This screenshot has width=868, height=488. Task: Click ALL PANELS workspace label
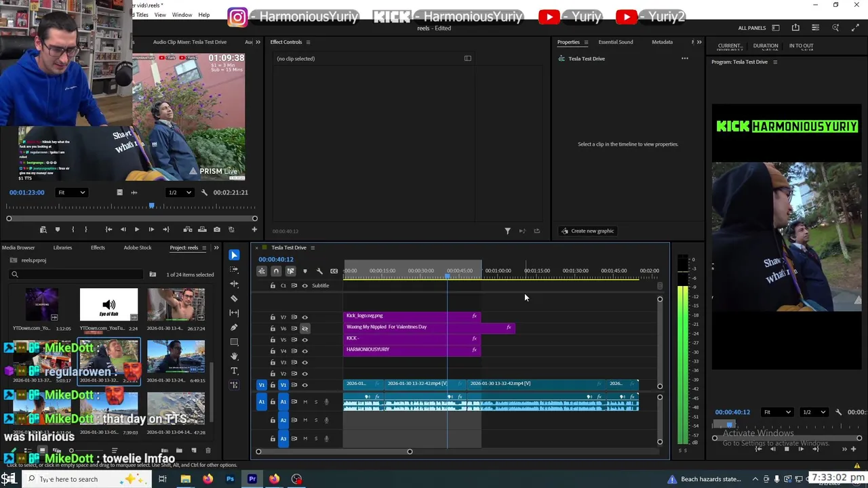(x=752, y=28)
